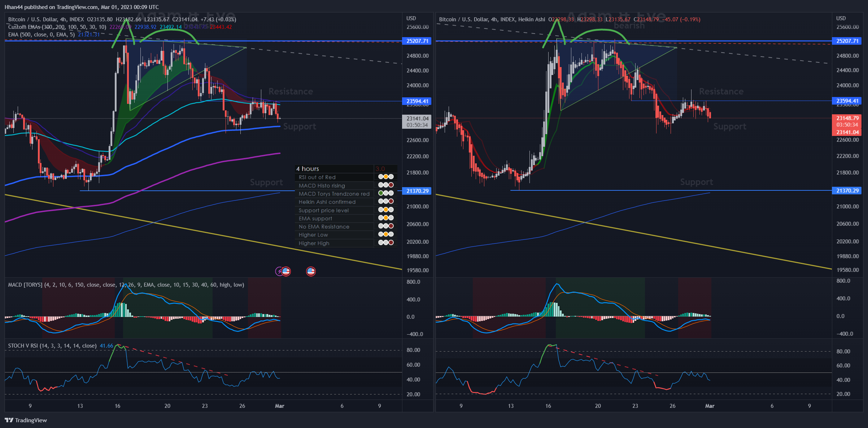
Task: Click the 'EMA support' row label
Action: [x=315, y=218]
